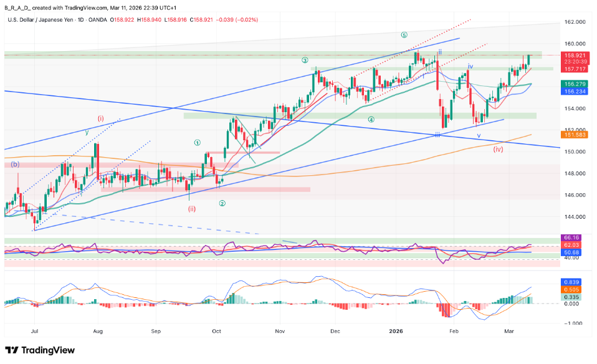Click the red (i) wave label
This screenshot has height=364, width=597.
(x=100, y=118)
